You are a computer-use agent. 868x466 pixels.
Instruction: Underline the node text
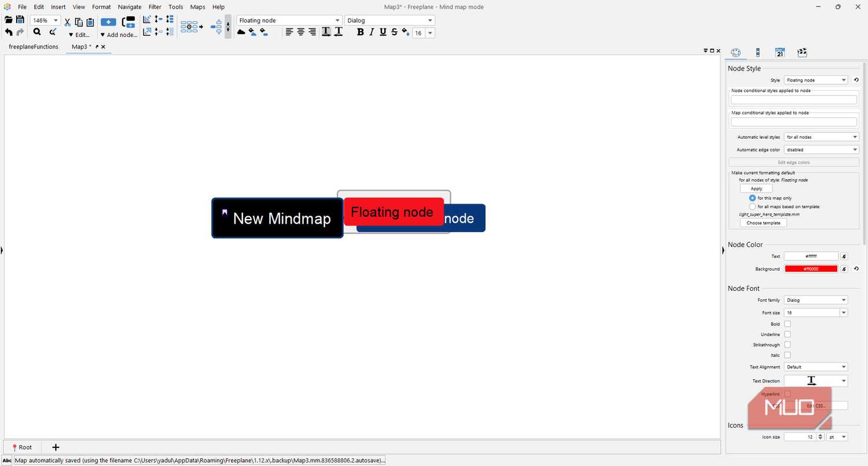point(383,32)
